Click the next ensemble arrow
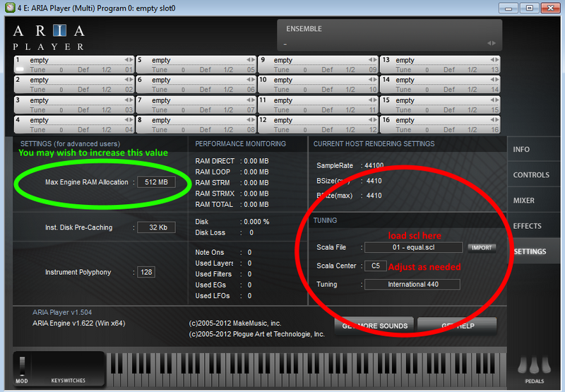 494,43
